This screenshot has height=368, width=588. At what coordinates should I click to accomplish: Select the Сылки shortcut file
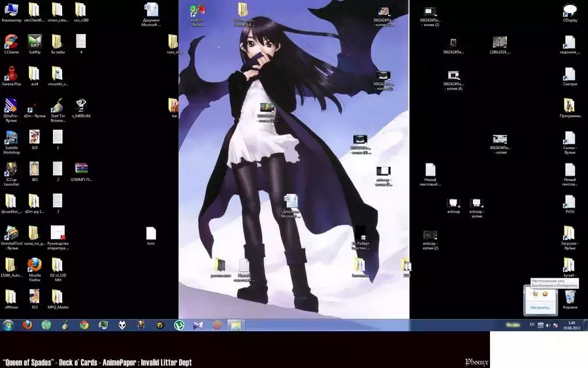click(x=570, y=142)
